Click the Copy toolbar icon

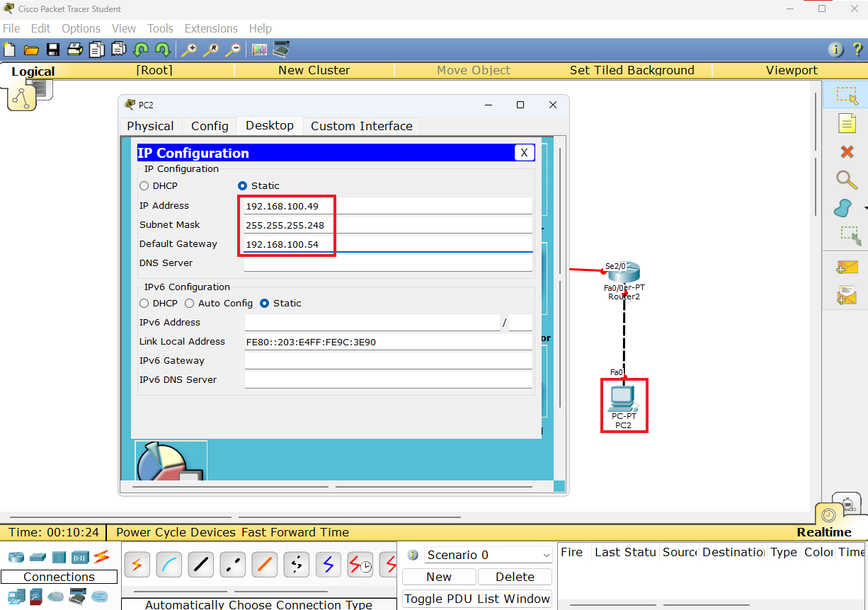point(97,50)
